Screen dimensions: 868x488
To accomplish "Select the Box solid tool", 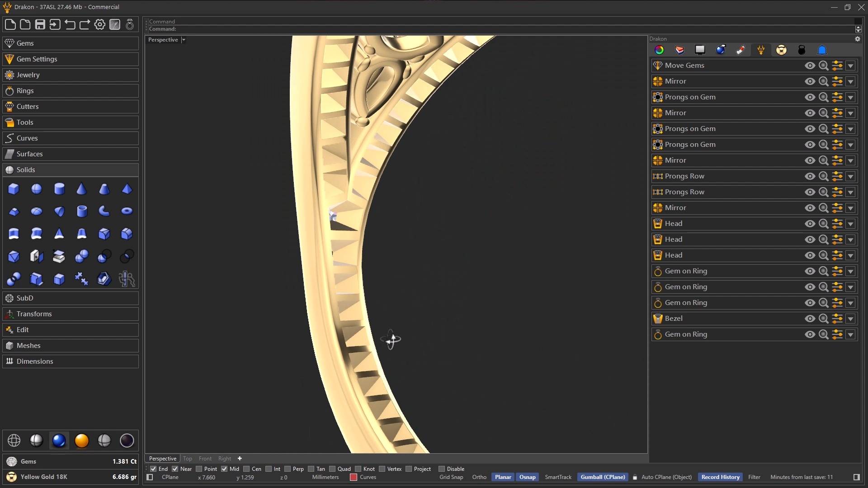I will (x=14, y=189).
